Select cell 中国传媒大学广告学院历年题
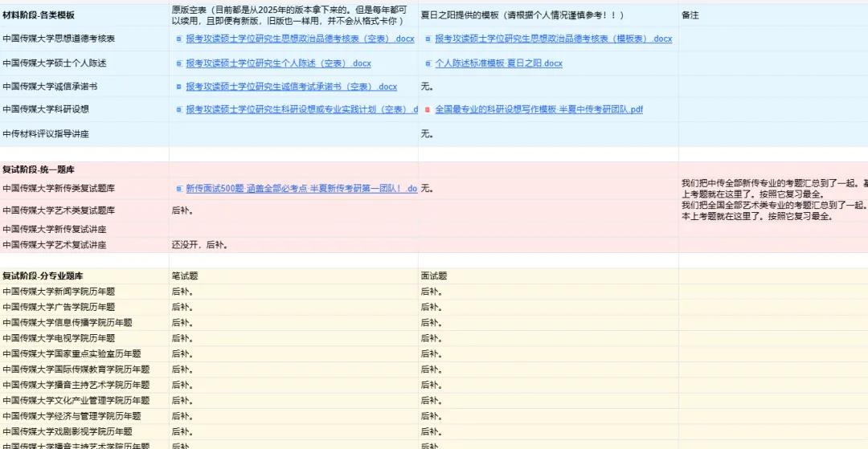 pyautogui.click(x=84, y=307)
